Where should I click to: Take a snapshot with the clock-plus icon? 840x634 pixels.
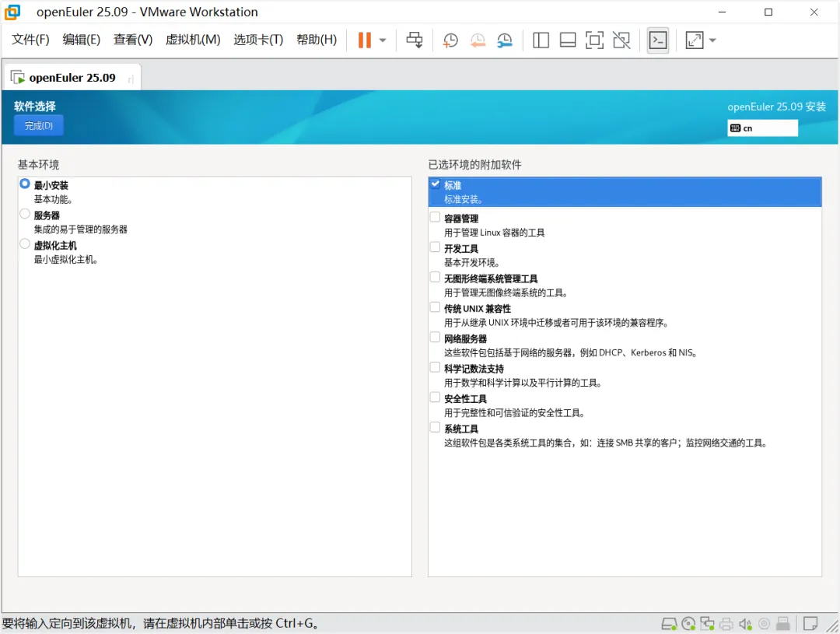(450, 40)
